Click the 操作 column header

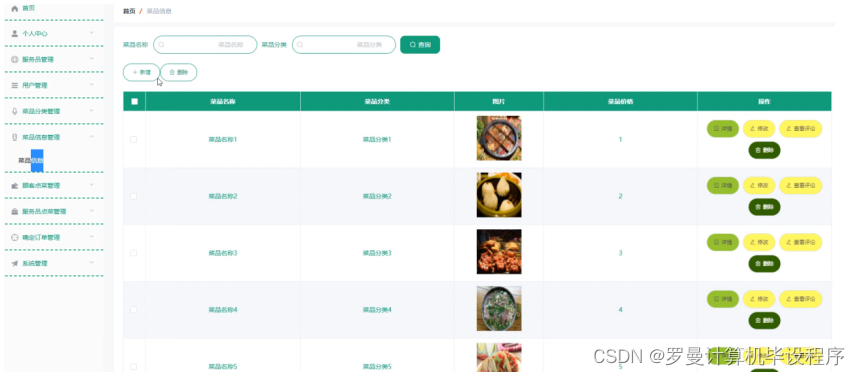click(x=765, y=101)
